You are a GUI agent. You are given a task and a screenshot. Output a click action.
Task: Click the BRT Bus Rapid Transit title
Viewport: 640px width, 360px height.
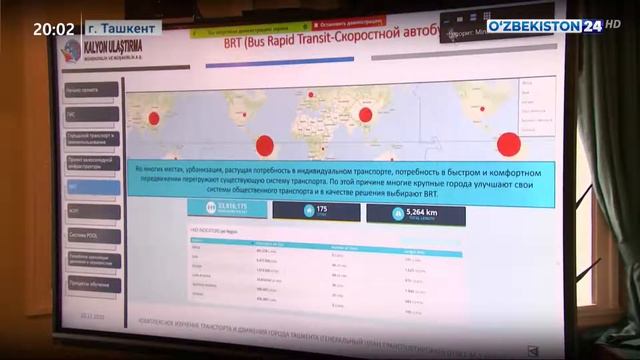[331, 37]
